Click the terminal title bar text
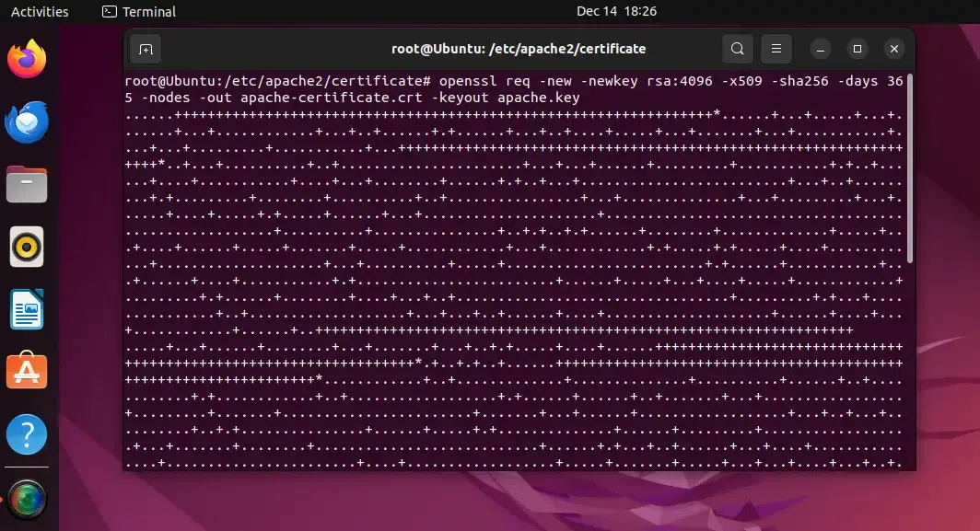This screenshot has width=980, height=531. 519,49
